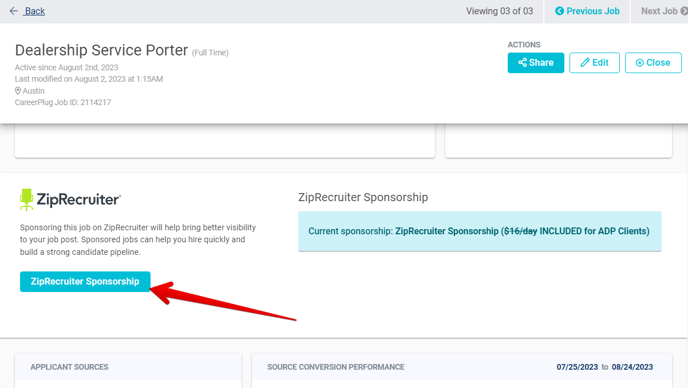Screen dimensions: 688x388
Task: Follow the Back link
Action: [x=35, y=11]
